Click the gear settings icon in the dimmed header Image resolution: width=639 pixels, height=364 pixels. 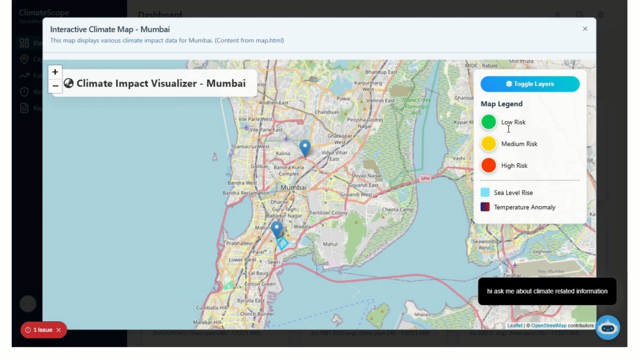[x=601, y=15]
